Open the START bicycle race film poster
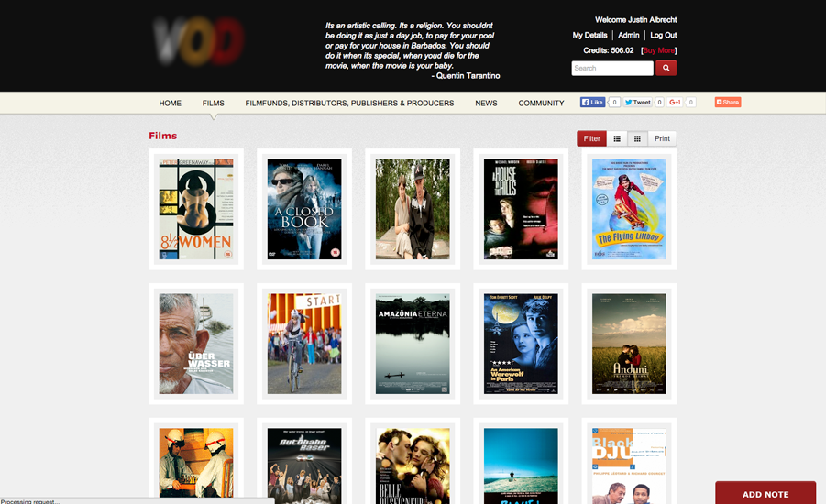The height and width of the screenshot is (504, 826). [304, 344]
